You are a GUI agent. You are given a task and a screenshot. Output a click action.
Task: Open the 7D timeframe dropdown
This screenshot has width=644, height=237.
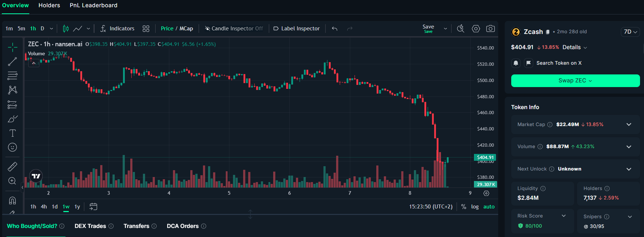click(x=630, y=32)
